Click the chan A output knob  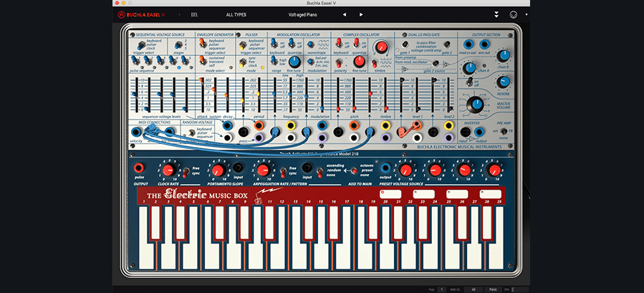point(469,68)
